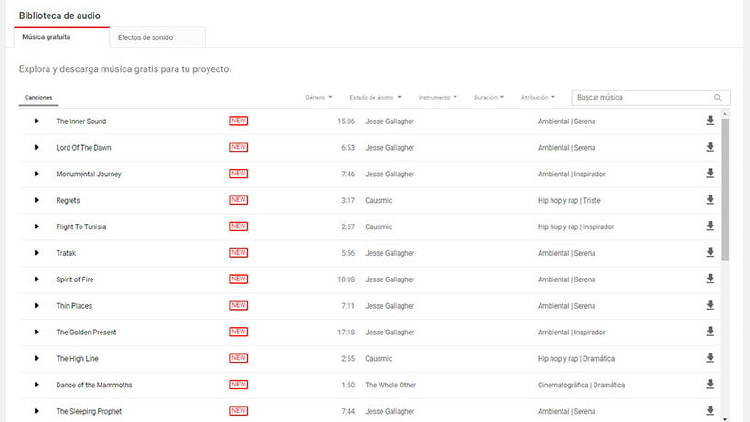Image resolution: width=750 pixels, height=422 pixels.
Task: Play Dance of the Mammoths preview
Action: tap(36, 384)
